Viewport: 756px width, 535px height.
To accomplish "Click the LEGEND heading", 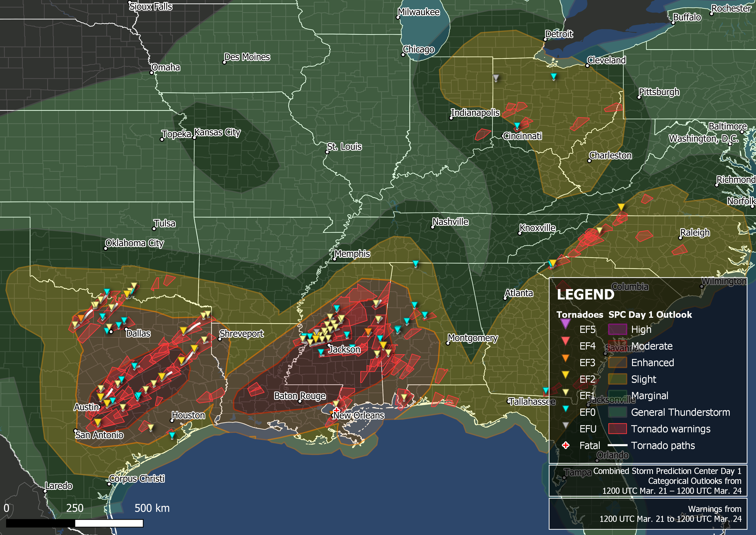I will [585, 294].
